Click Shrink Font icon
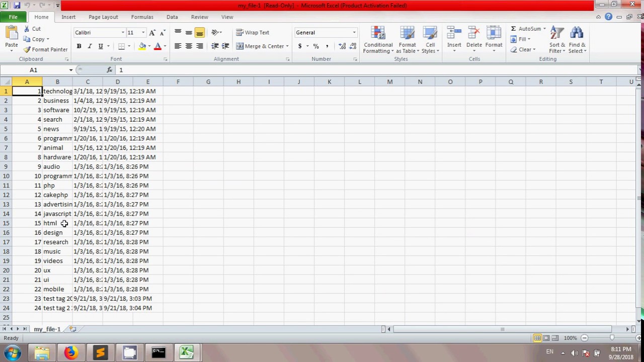Viewport: 644px width, 362px height. click(162, 33)
